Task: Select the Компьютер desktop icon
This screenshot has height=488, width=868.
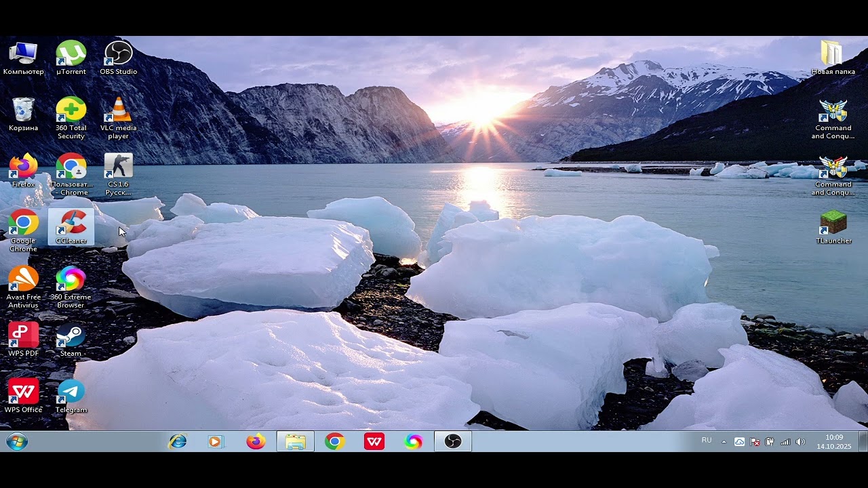Action: [x=23, y=58]
